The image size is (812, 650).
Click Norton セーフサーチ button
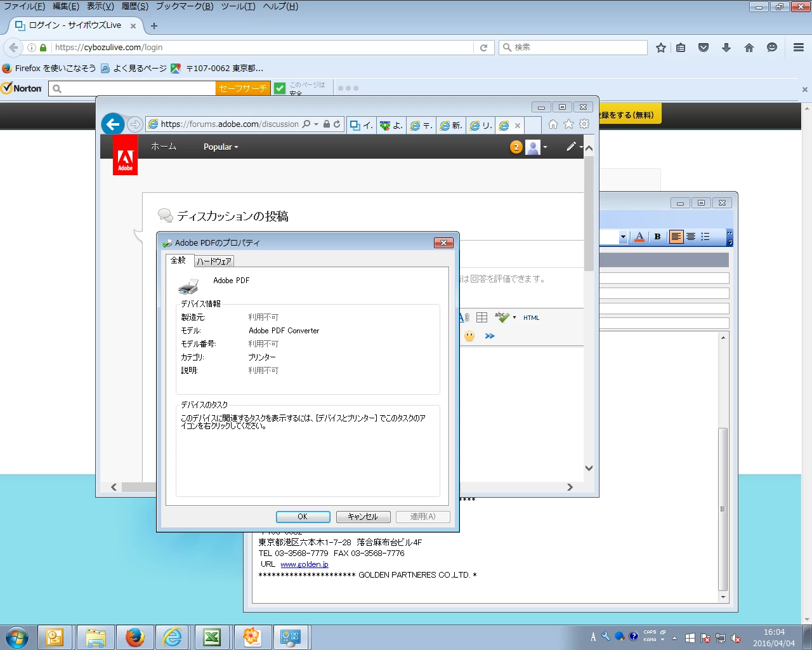243,89
